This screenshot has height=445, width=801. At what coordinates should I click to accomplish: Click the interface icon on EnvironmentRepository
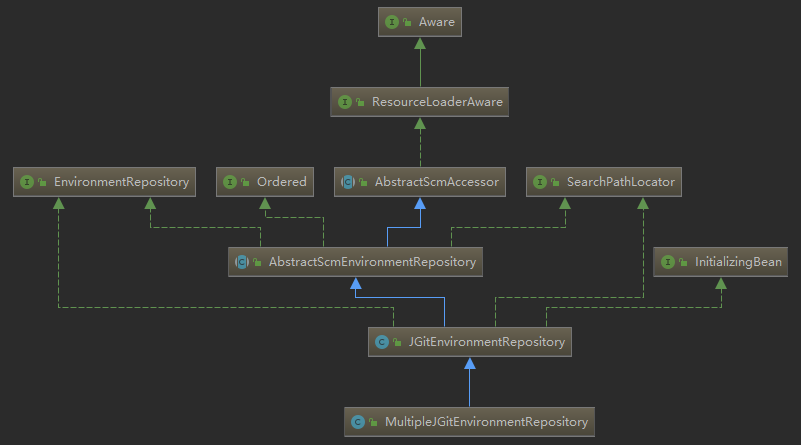pos(27,182)
